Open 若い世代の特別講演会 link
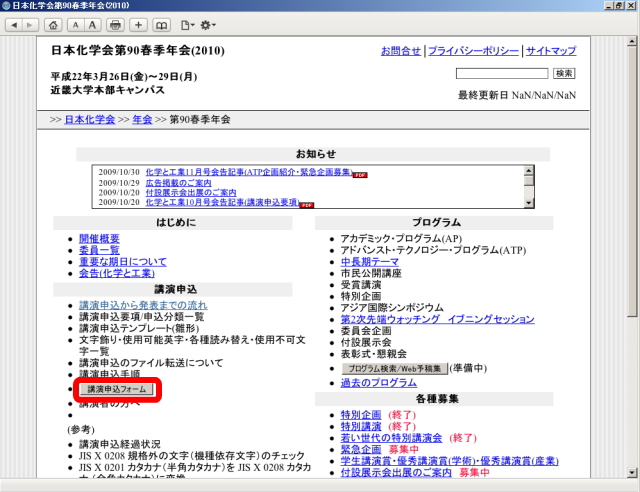This screenshot has width=640, height=492. click(x=391, y=438)
